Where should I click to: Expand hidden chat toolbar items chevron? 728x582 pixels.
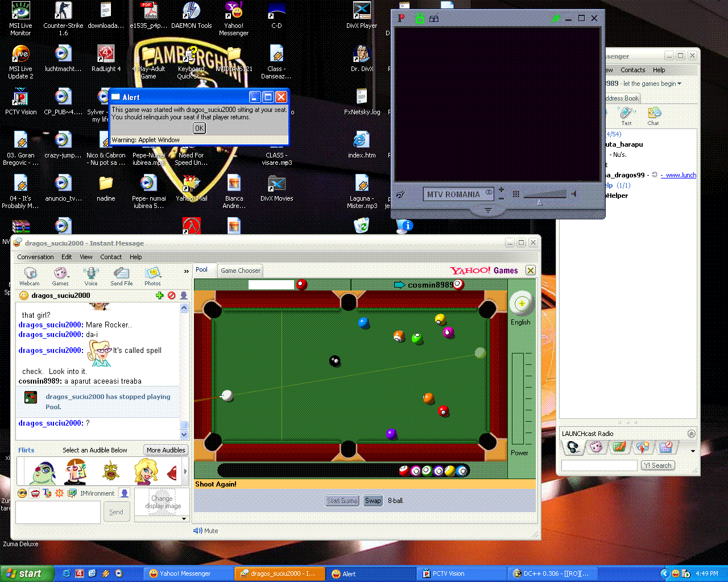click(186, 272)
